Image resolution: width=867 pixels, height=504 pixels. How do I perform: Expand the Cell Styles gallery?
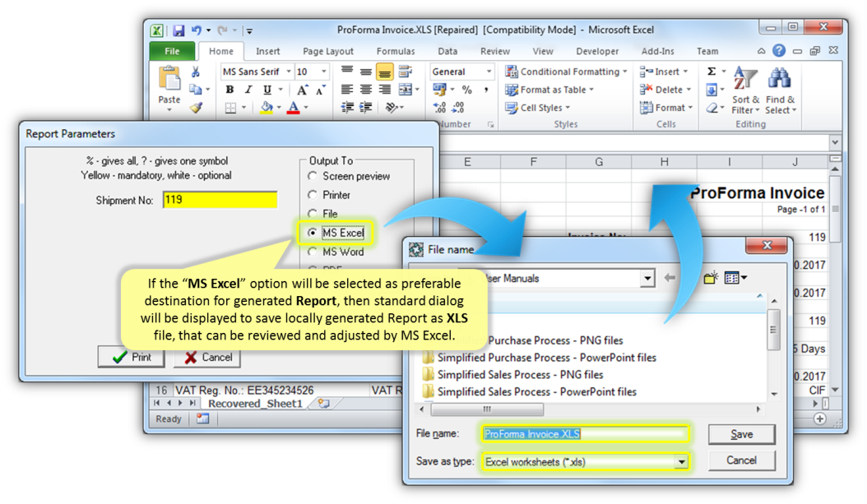537,108
